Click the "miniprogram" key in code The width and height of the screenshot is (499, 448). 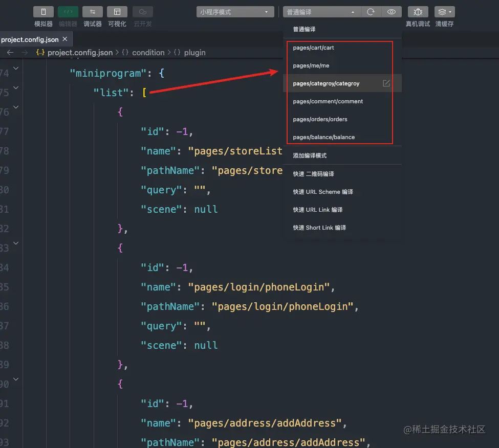[108, 74]
